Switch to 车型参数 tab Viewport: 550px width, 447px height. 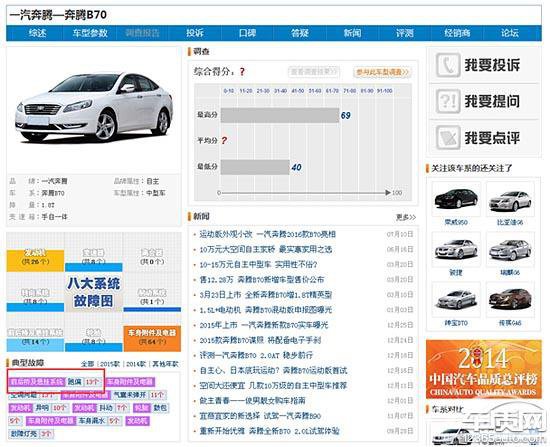[x=90, y=33]
